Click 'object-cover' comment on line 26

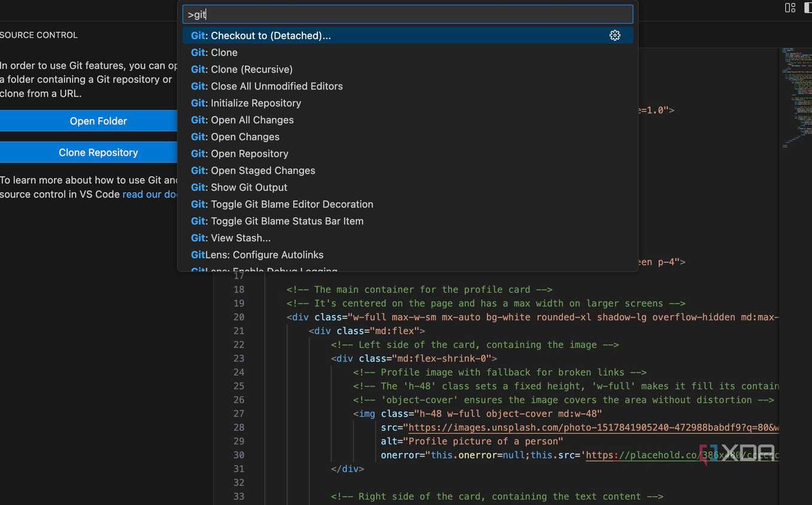point(563,400)
